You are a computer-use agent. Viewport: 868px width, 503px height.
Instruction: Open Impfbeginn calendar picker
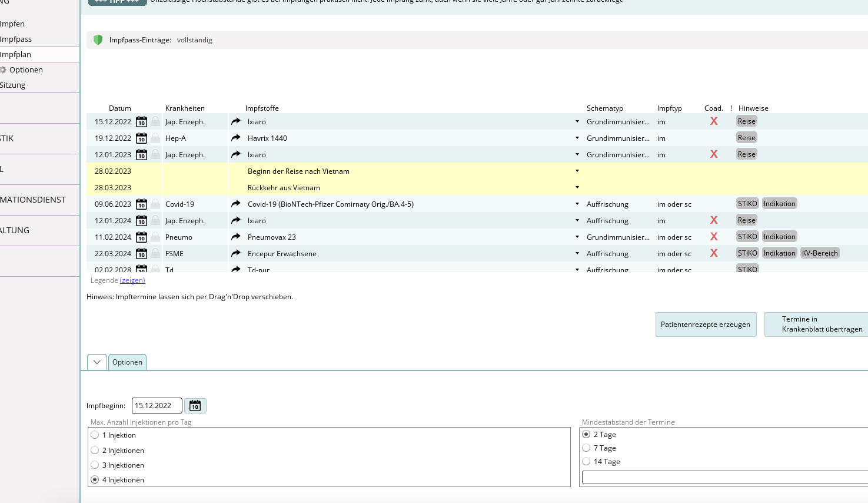pos(195,406)
